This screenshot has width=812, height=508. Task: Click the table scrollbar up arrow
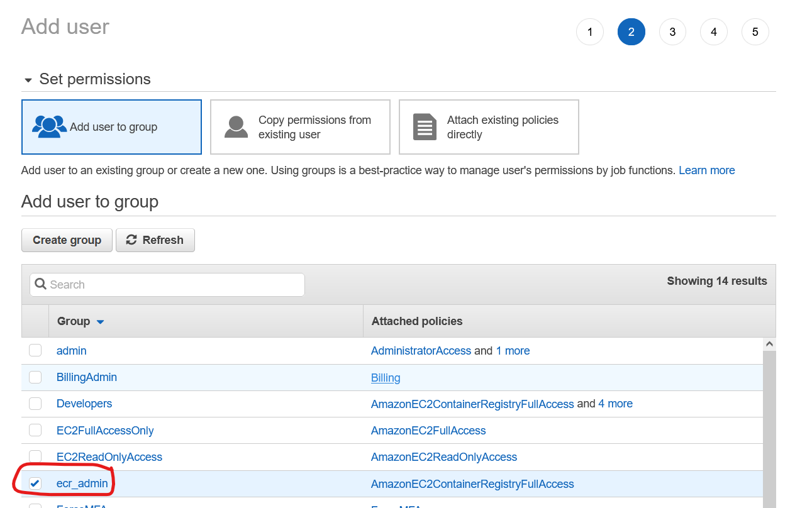pos(769,345)
